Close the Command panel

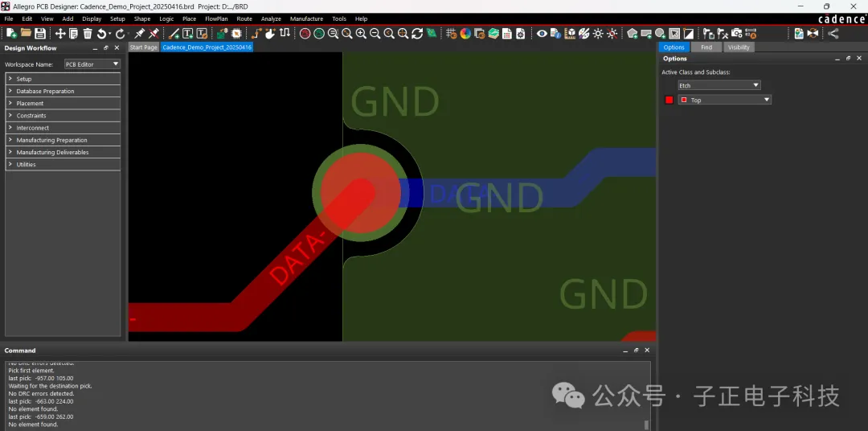[x=647, y=350]
